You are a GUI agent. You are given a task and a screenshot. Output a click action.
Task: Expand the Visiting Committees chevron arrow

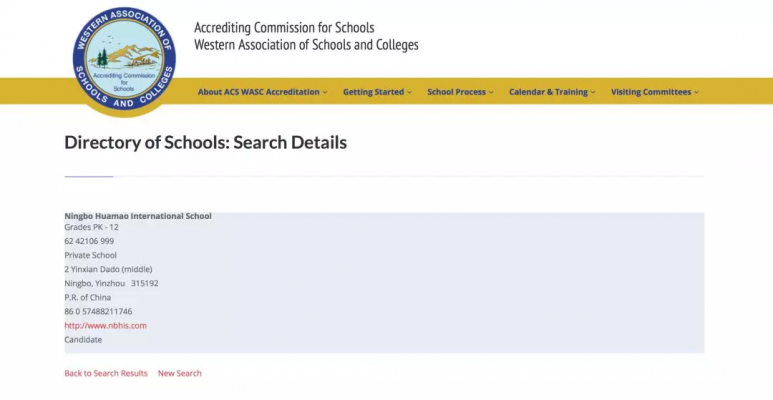697,92
